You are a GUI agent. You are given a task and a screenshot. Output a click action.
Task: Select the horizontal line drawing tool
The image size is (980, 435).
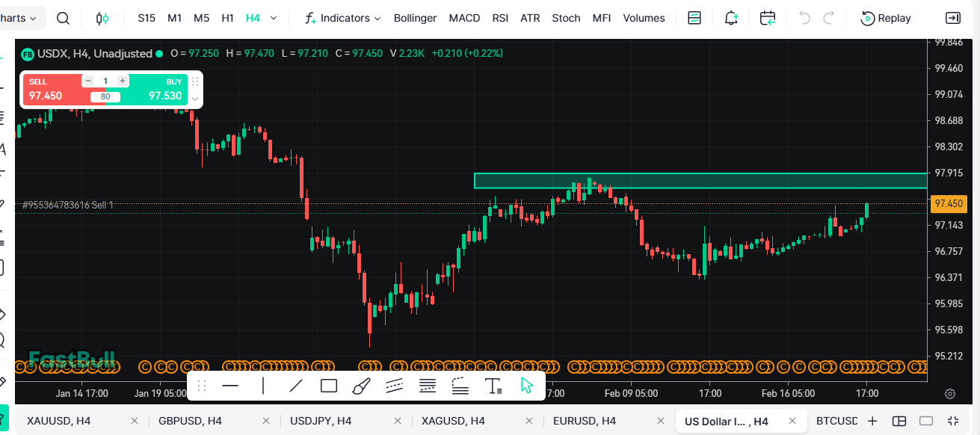tap(230, 386)
